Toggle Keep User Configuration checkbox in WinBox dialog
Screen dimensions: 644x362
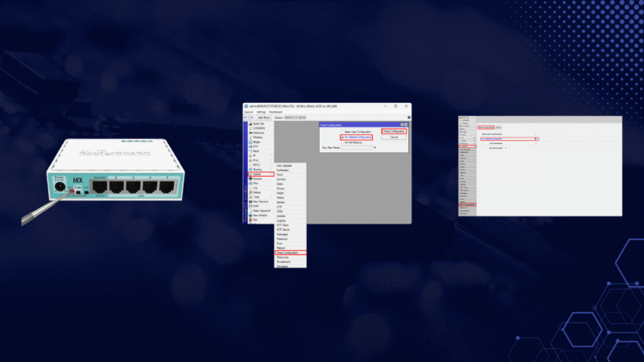(343, 132)
